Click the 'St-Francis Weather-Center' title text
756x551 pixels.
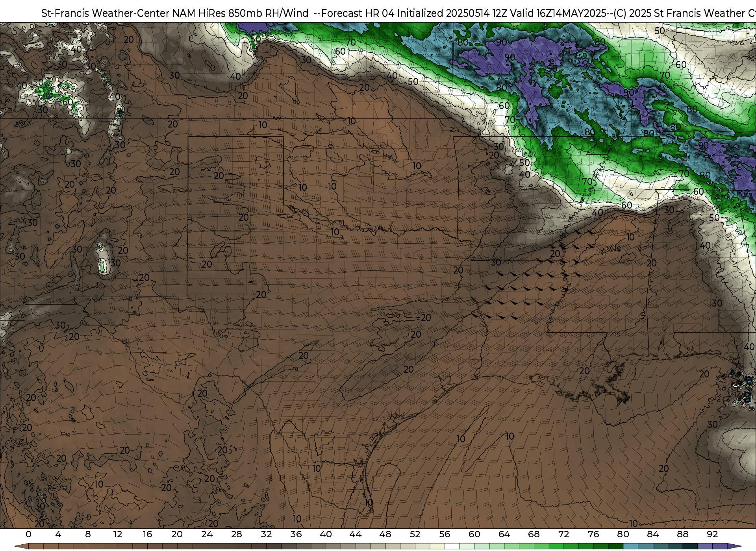[106, 13]
